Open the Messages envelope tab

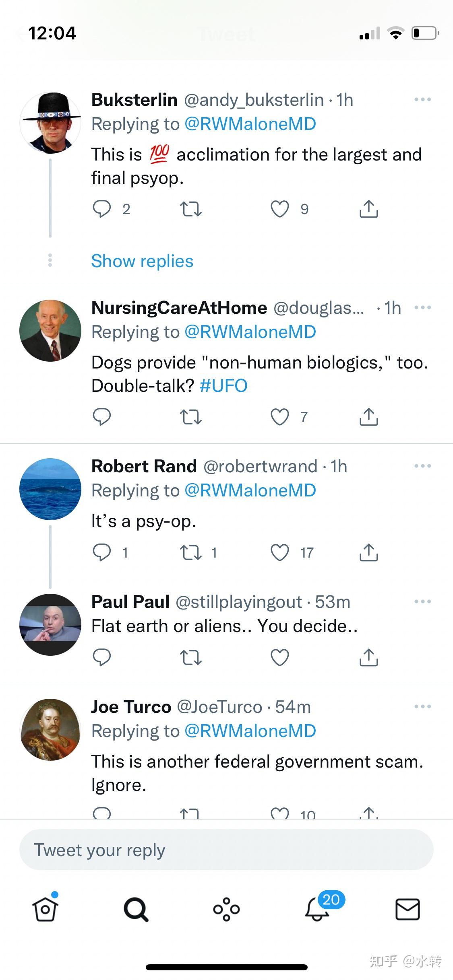pyautogui.click(x=407, y=909)
